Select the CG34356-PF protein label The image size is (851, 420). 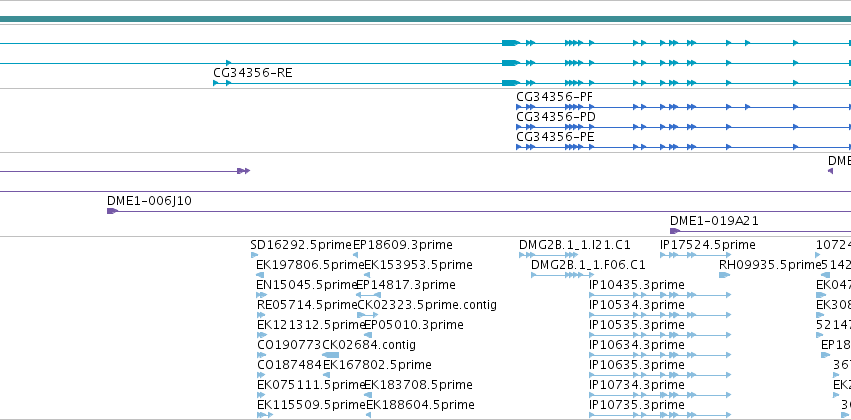(555, 97)
